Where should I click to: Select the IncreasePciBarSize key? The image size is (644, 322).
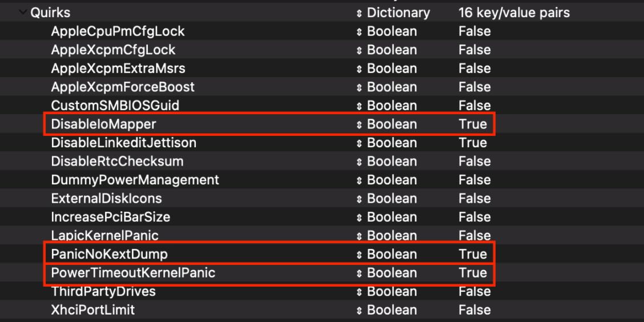click(x=111, y=217)
